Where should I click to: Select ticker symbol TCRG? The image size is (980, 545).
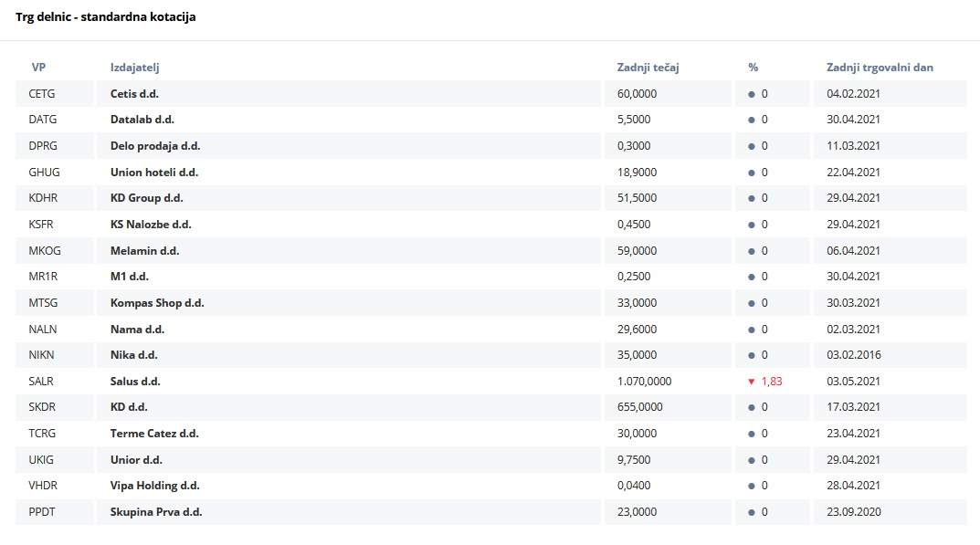[42, 433]
